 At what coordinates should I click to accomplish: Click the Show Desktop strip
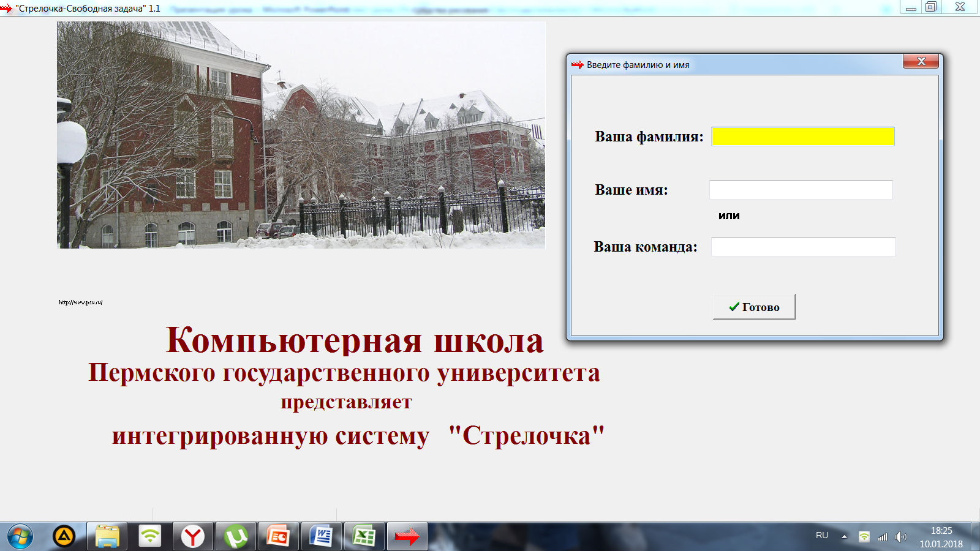[x=975, y=537]
